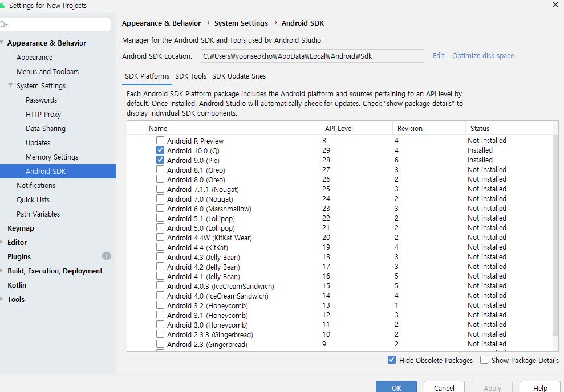Screen dimensions: 564x392
Task: Open Menus and Toolbars settings
Action: [47, 71]
